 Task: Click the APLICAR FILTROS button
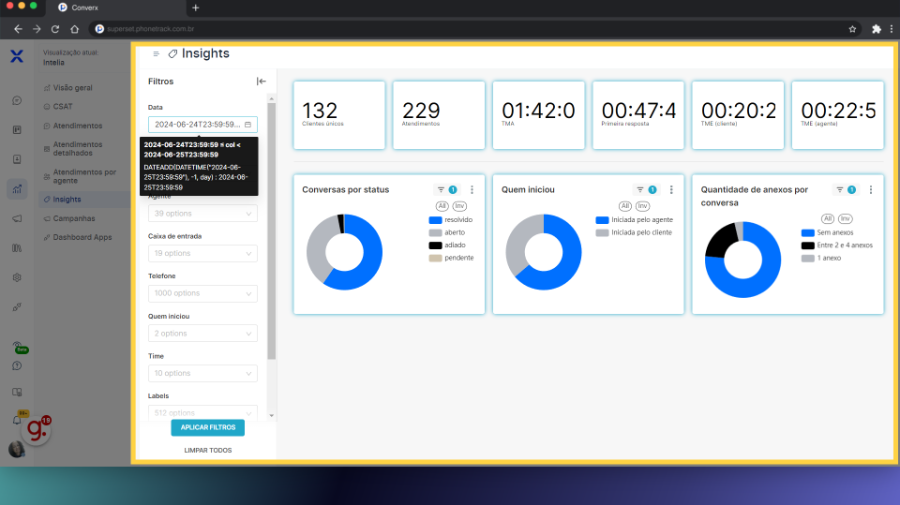[x=208, y=427]
